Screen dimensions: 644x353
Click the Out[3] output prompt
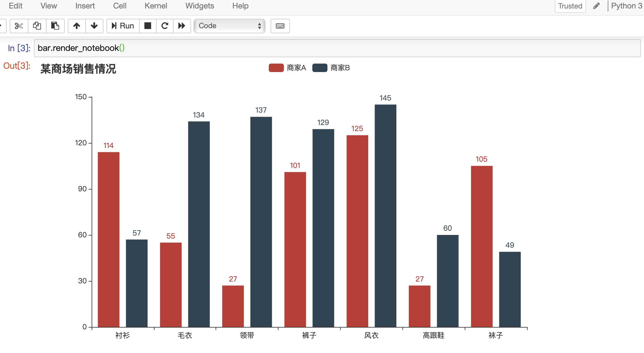coord(17,66)
